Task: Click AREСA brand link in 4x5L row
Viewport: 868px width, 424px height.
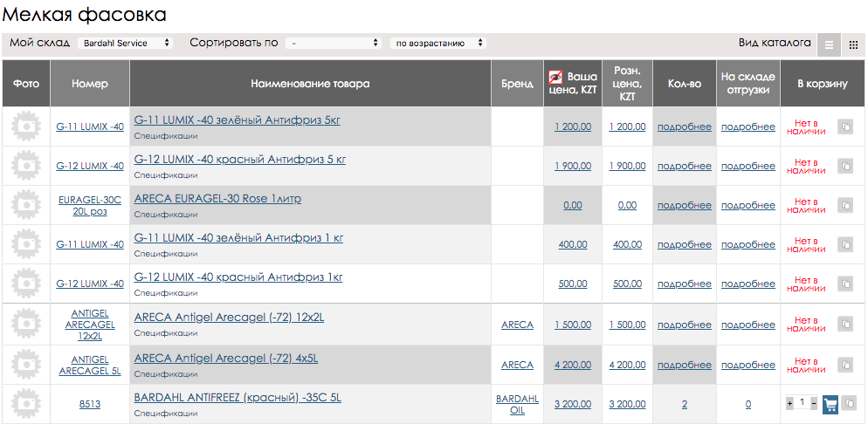Action: pos(517,365)
